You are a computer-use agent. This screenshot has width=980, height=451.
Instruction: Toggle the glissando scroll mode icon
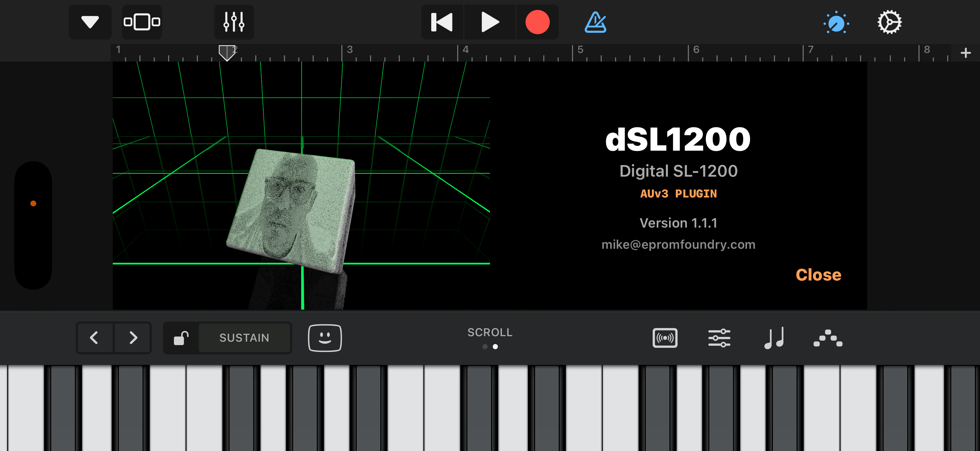pyautogui.click(x=665, y=338)
